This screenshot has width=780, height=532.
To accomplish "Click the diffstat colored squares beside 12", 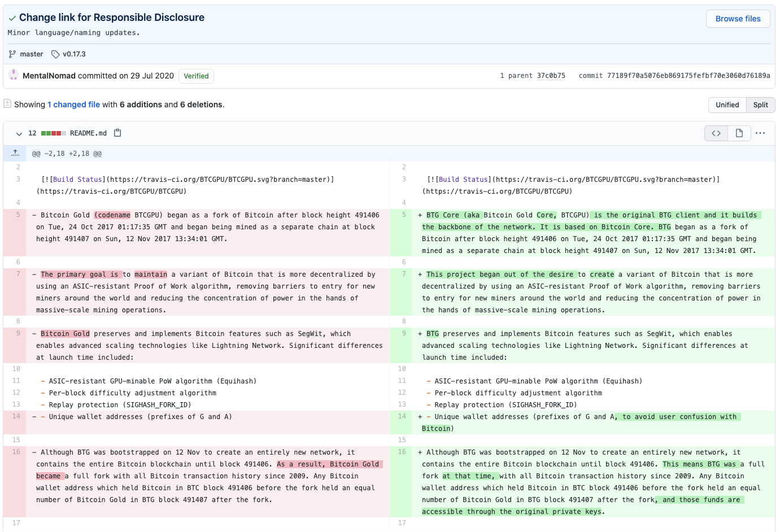I will [54, 133].
